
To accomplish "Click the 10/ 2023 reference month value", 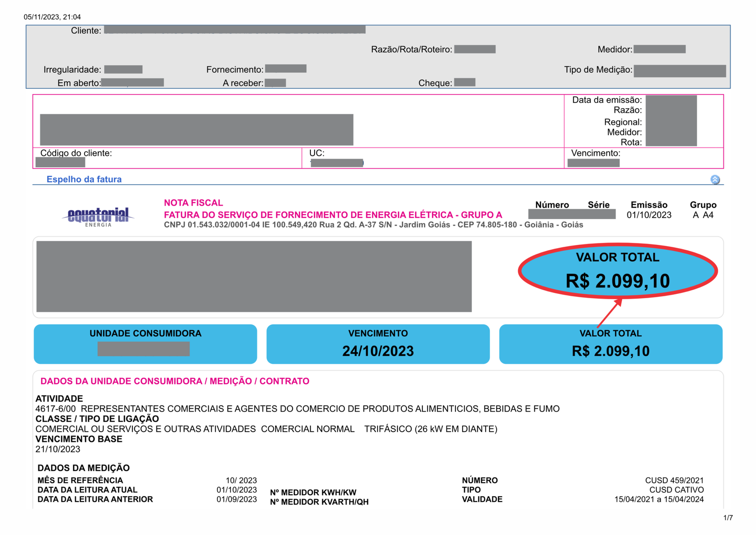I will click(241, 481).
